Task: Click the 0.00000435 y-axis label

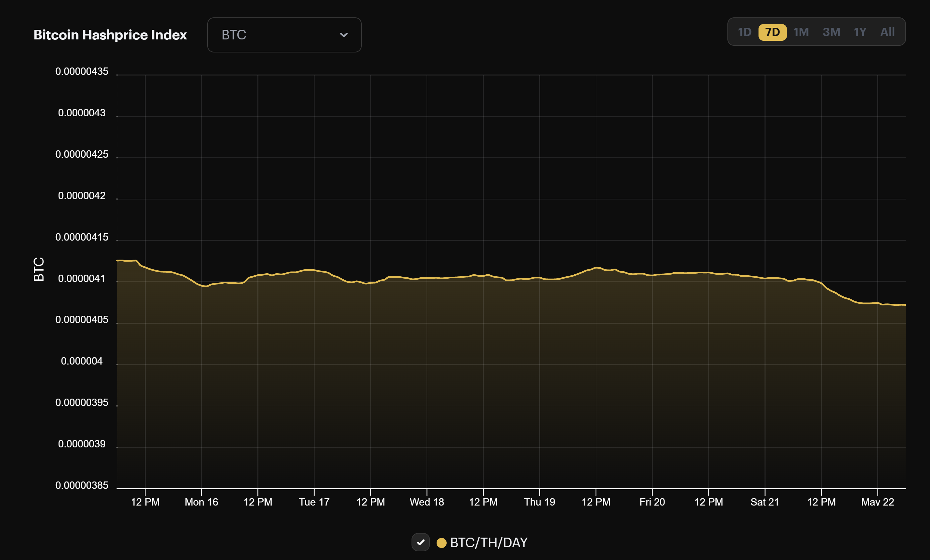Action: click(82, 71)
